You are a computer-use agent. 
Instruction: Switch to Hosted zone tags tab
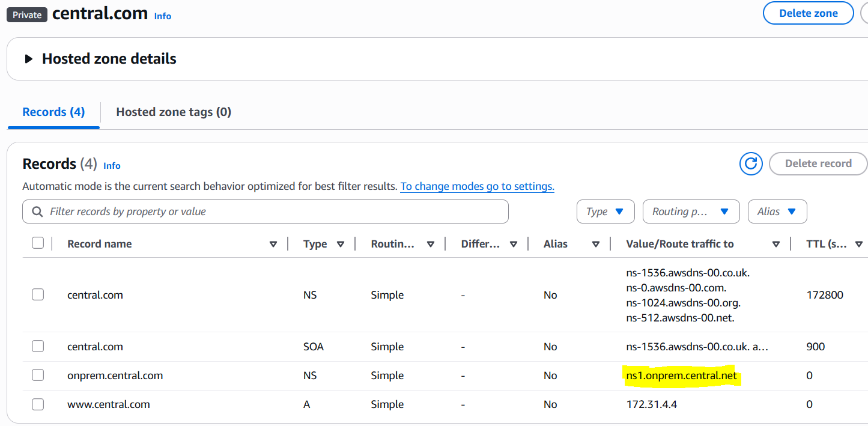(x=174, y=112)
